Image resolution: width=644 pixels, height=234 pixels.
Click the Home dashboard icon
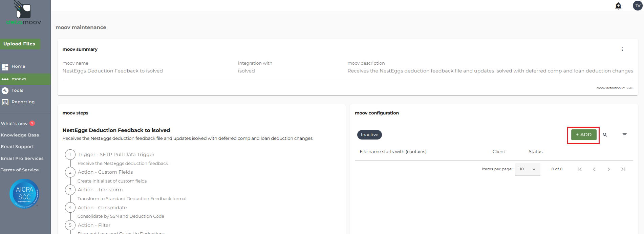click(x=5, y=67)
